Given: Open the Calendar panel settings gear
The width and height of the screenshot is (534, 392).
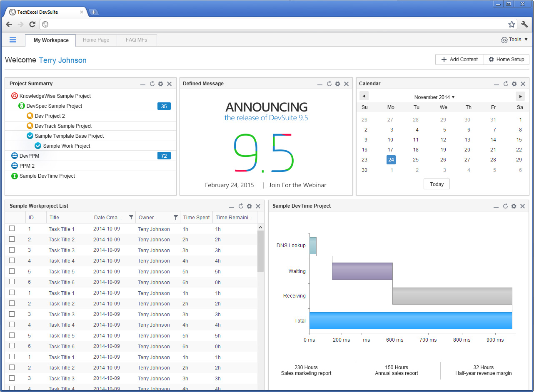Looking at the screenshot, I should (x=514, y=84).
